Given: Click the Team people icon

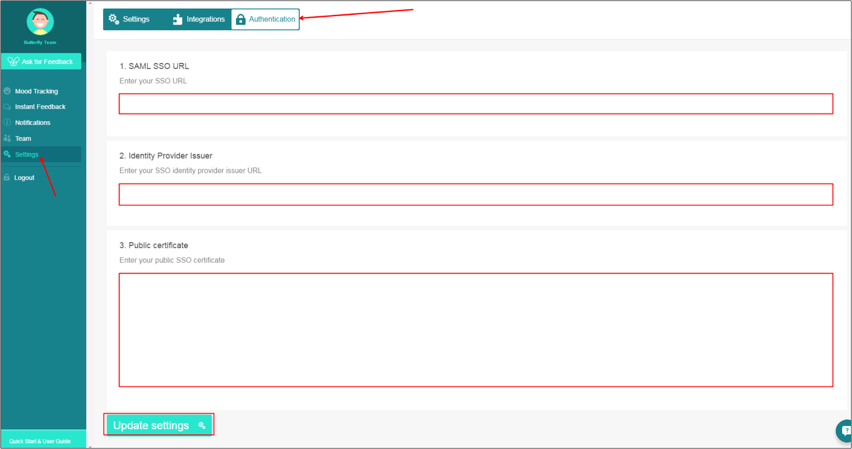Looking at the screenshot, I should pos(7,139).
